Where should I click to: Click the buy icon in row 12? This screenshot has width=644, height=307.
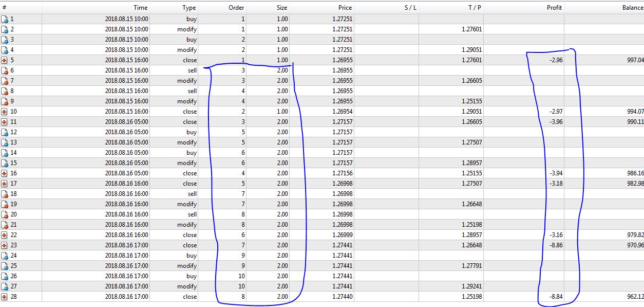[x=5, y=132]
